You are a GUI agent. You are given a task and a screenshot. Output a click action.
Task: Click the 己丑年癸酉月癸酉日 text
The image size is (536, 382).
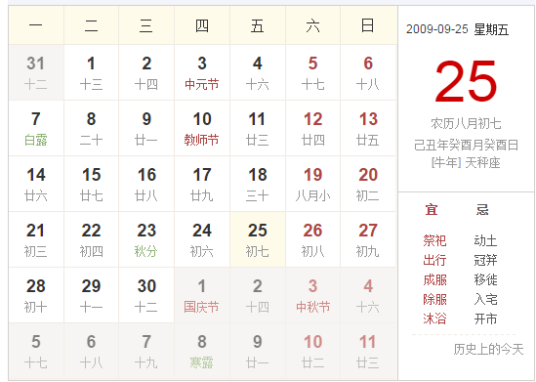pos(466,145)
